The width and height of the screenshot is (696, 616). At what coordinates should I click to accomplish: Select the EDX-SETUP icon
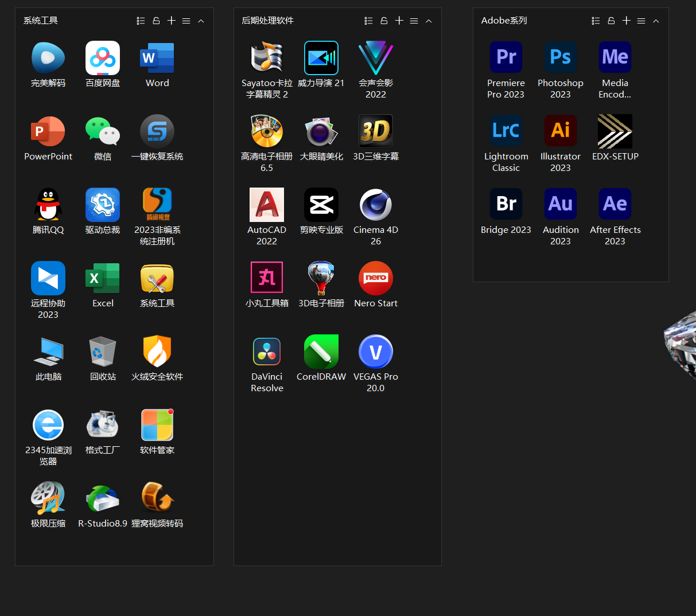pos(615,131)
